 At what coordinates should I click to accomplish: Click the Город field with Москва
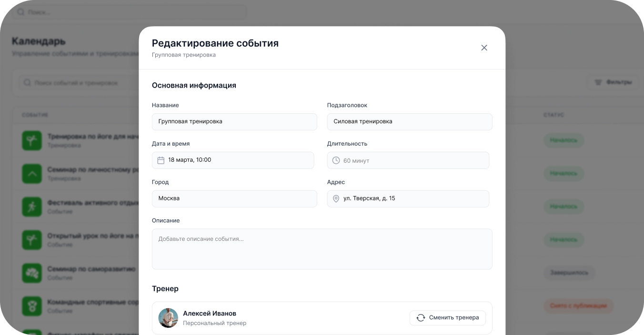pyautogui.click(x=234, y=198)
